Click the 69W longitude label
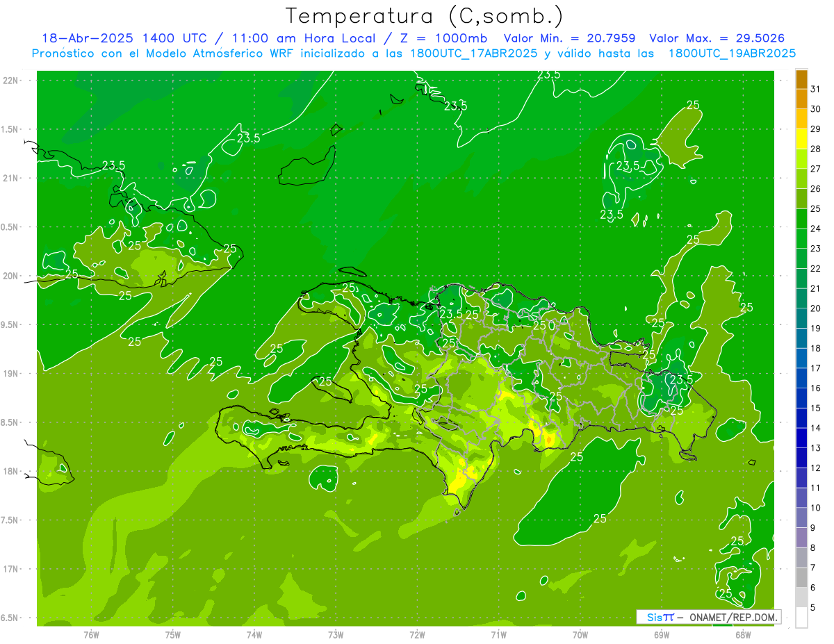834x644 pixels. tap(662, 634)
